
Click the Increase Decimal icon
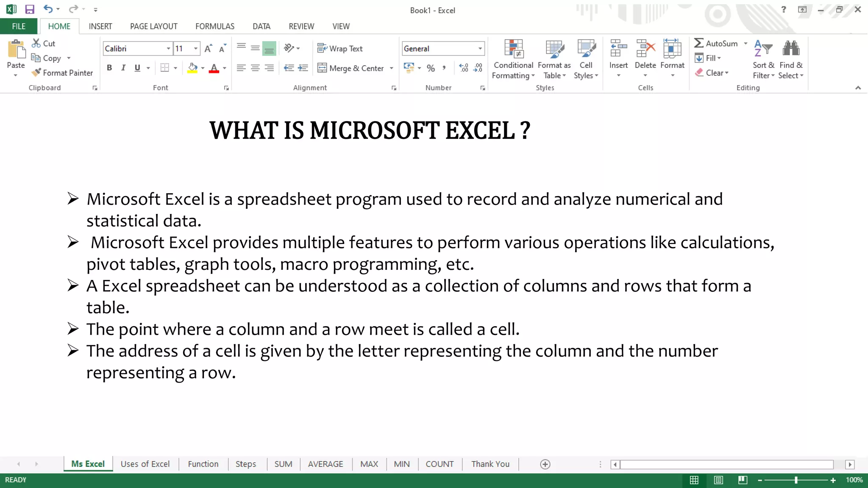tap(464, 68)
